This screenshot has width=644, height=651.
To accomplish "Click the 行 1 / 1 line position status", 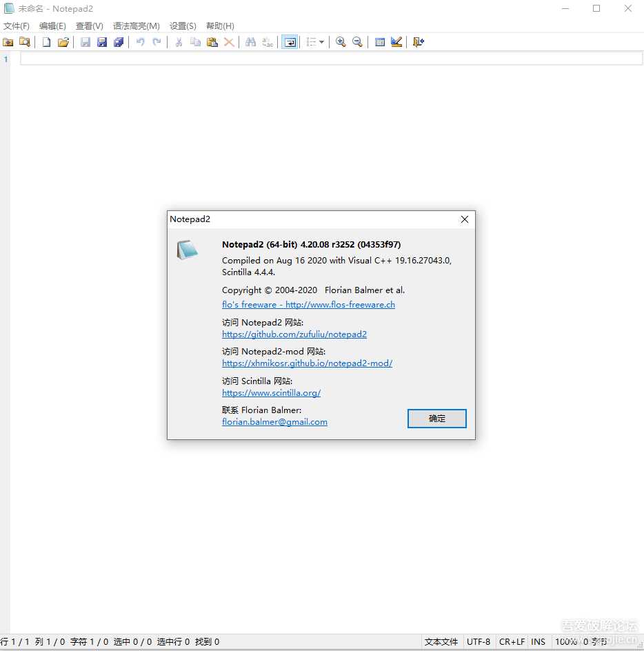I will (x=15, y=641).
